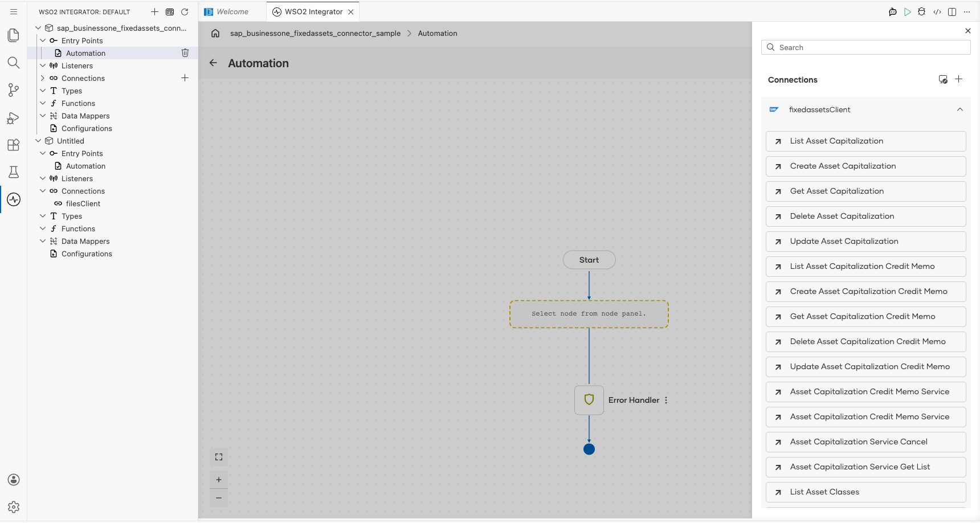Click the sap_businessone_fixedassets_connector_sample breadcrumb
The image size is (980, 523).
pyautogui.click(x=315, y=34)
